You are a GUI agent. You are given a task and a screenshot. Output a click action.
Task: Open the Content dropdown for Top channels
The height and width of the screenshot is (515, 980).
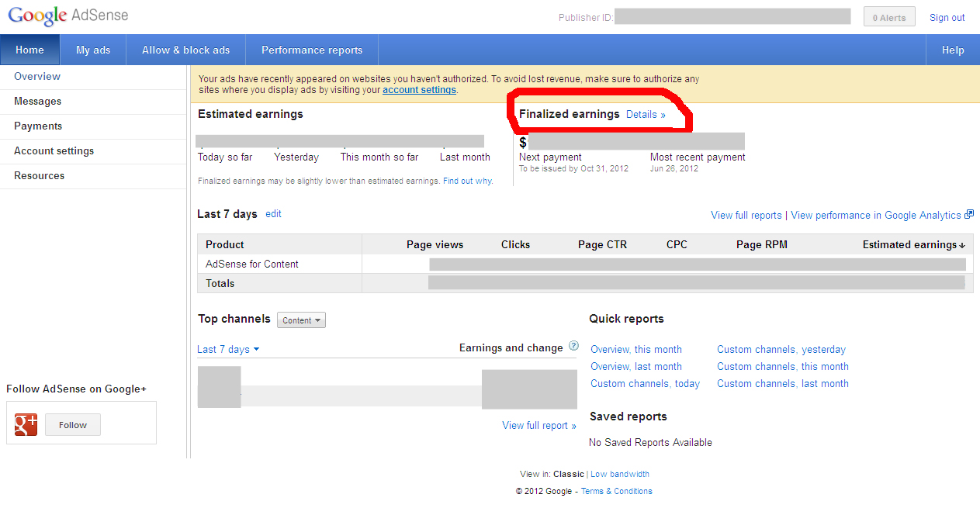click(x=301, y=320)
